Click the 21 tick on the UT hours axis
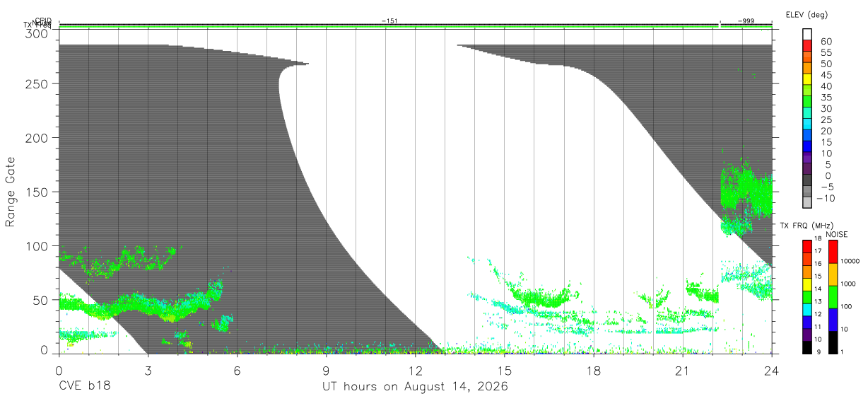 (x=682, y=371)
